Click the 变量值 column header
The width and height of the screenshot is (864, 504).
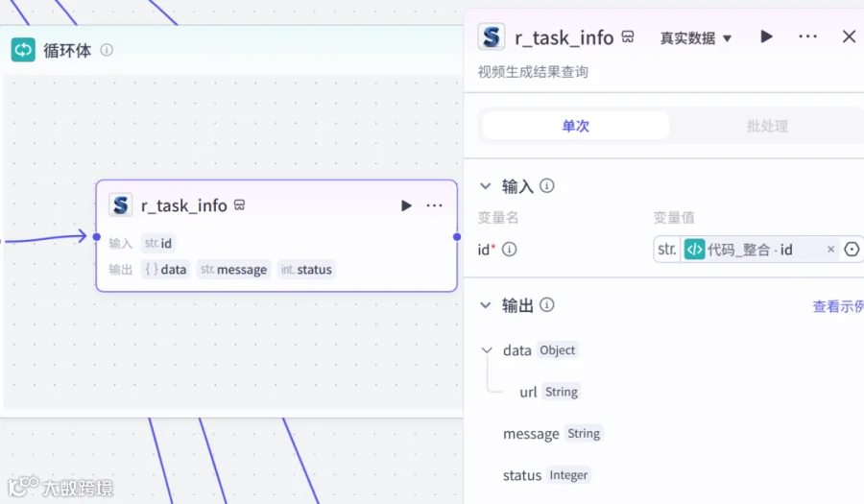click(x=673, y=218)
